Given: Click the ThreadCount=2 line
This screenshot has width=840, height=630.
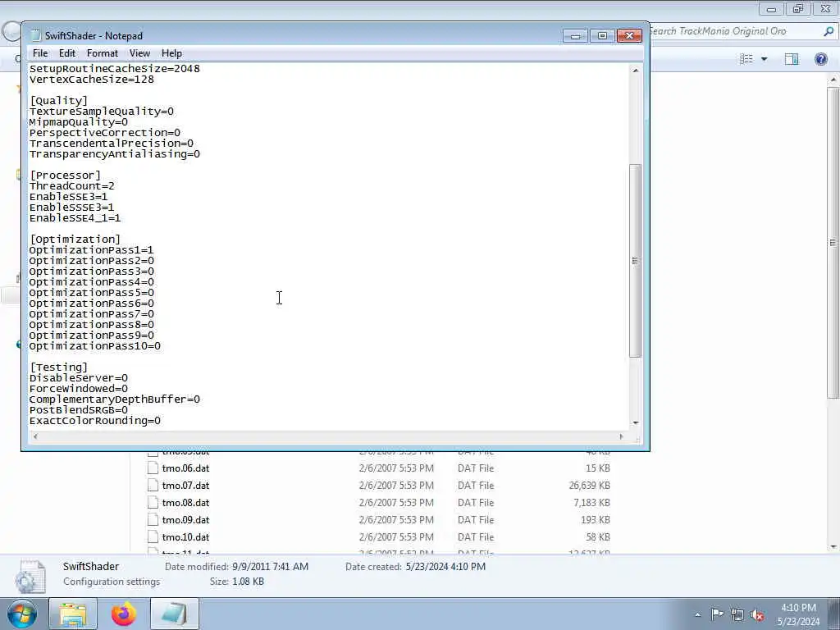Looking at the screenshot, I should (72, 186).
